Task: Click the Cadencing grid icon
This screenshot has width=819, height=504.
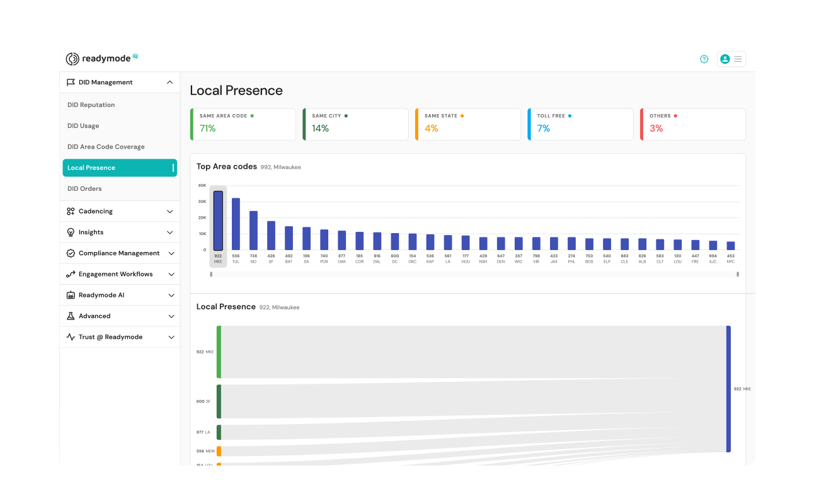Action: point(71,210)
